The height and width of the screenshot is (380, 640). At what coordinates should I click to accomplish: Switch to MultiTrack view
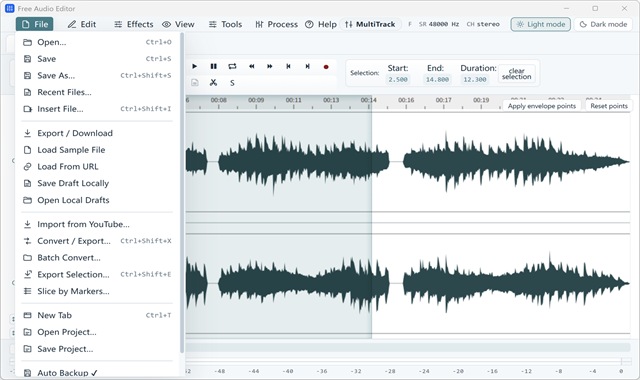click(x=370, y=24)
